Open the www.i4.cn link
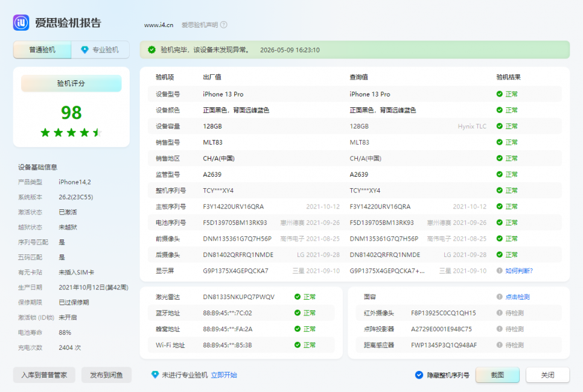 (159, 25)
